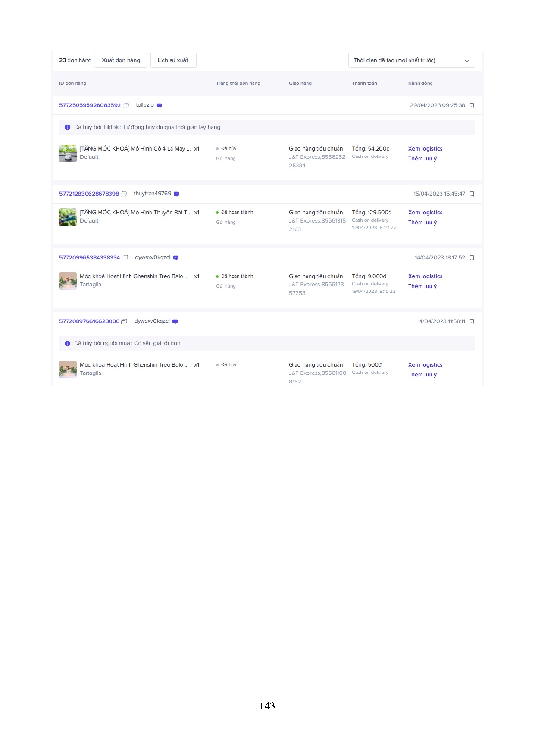The height and width of the screenshot is (756, 535).
Task: Copy order ID 577212830628678398
Action: tap(124, 194)
